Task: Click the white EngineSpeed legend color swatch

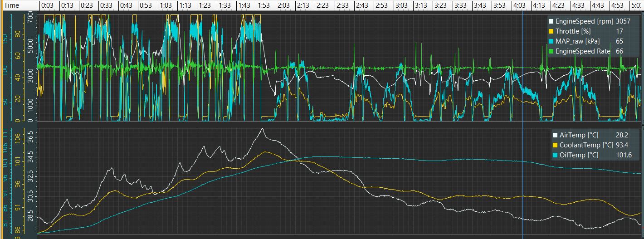Action: click(x=551, y=21)
